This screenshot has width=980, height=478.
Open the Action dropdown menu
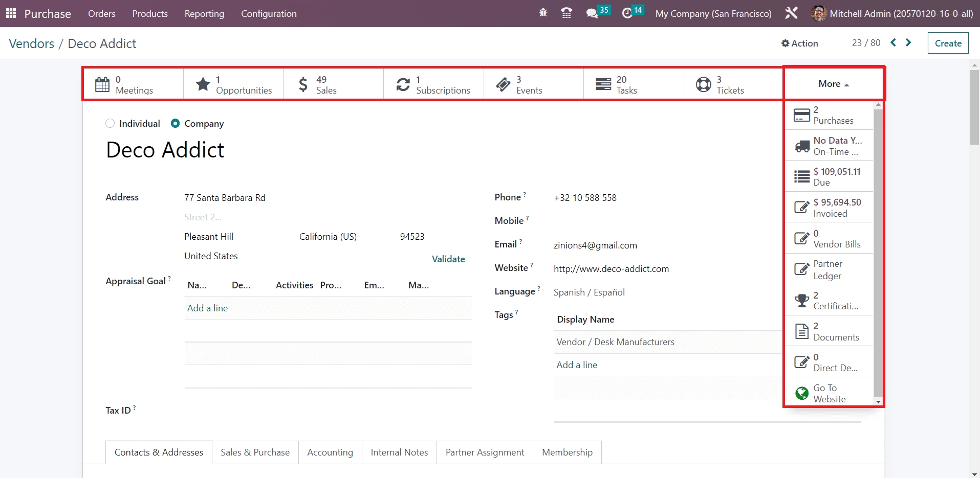799,43
